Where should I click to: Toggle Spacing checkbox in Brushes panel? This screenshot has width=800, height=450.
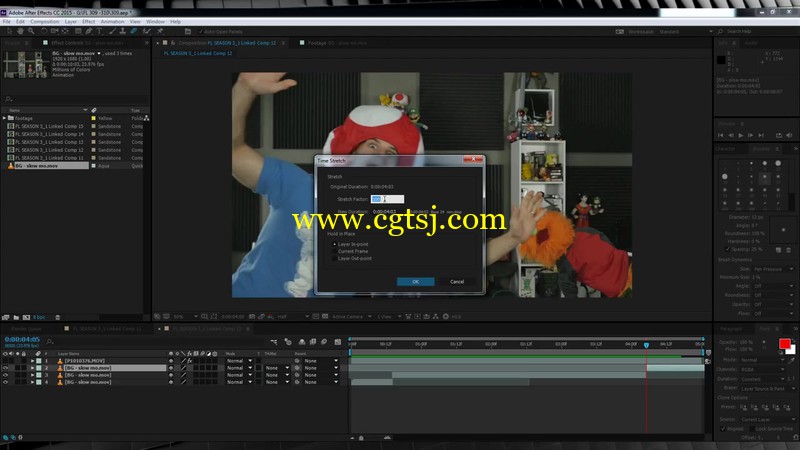pos(728,249)
